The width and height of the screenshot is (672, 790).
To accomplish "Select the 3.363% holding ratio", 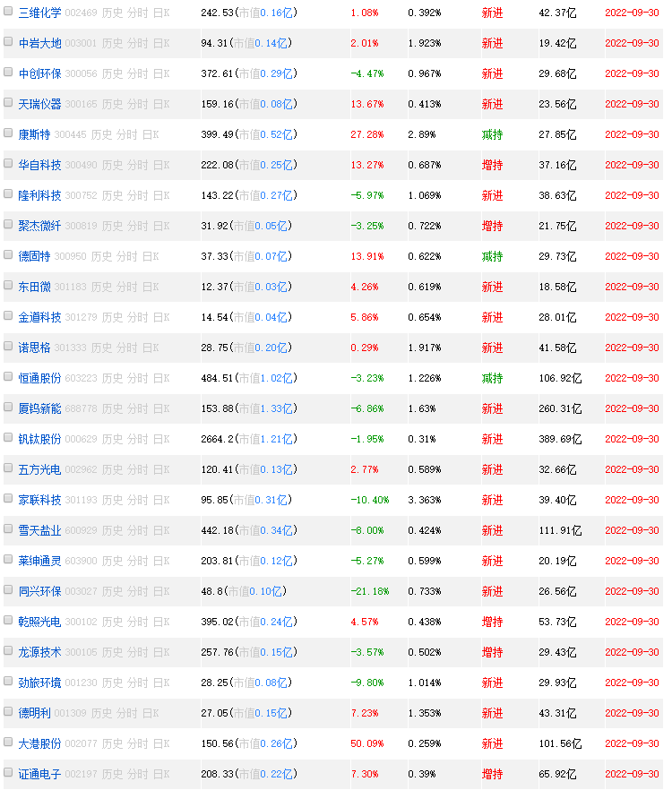I will (425, 501).
